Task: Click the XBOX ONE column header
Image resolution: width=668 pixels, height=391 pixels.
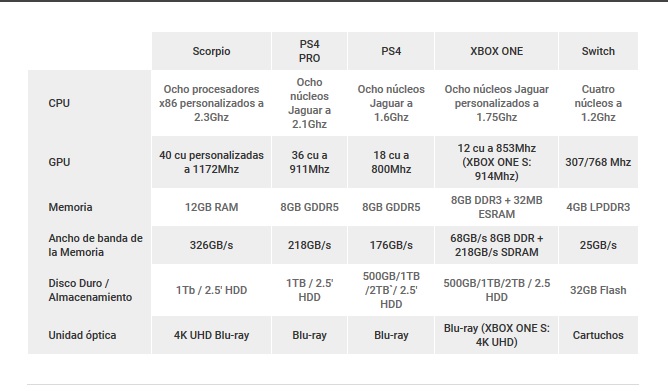Action: click(496, 51)
